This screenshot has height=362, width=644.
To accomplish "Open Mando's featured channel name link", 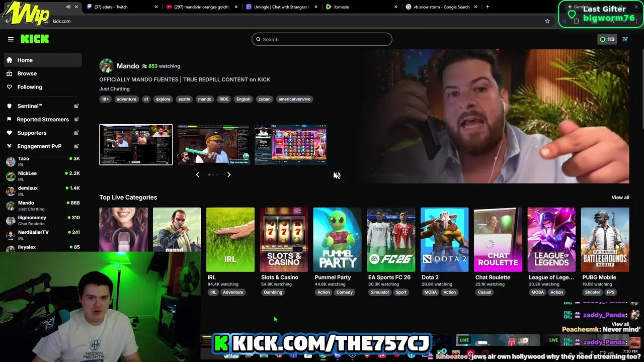I will coord(128,66).
